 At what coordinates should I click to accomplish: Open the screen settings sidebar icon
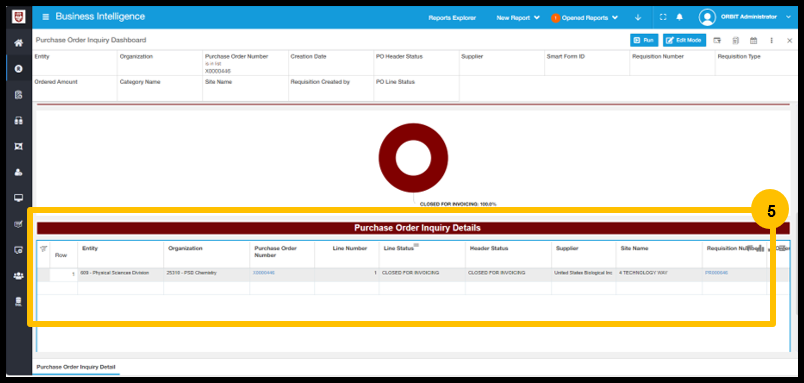[18, 250]
